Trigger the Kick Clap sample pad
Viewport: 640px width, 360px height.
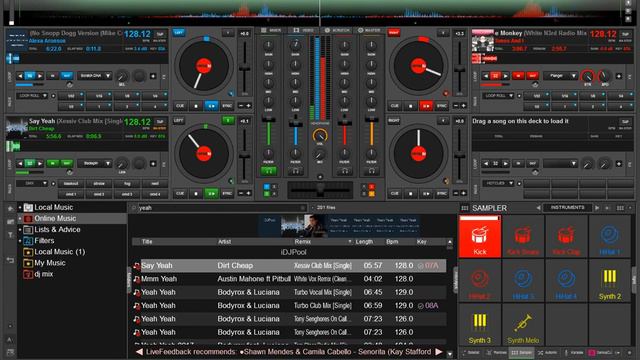pos(566,237)
